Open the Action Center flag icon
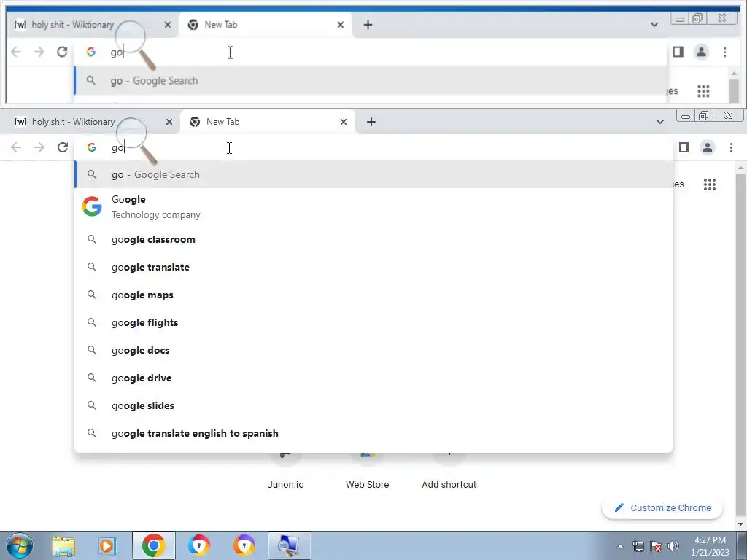The height and width of the screenshot is (560, 747). click(x=656, y=546)
